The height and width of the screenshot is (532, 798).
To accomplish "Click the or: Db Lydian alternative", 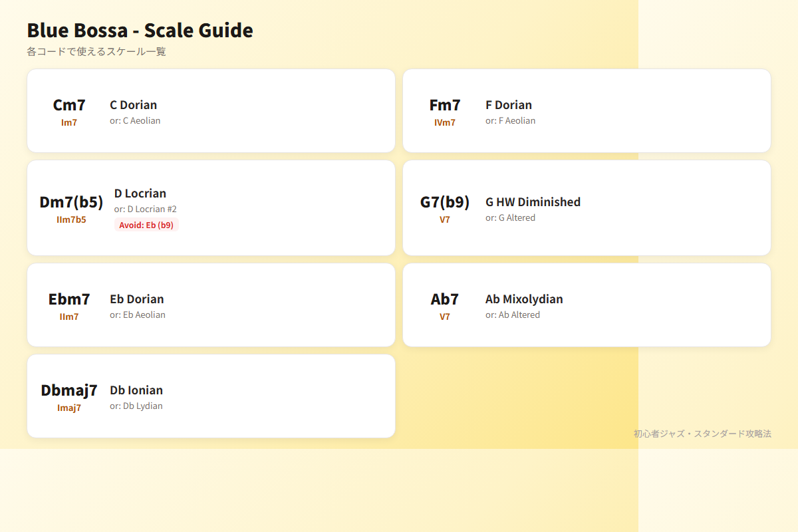I will point(136,406).
